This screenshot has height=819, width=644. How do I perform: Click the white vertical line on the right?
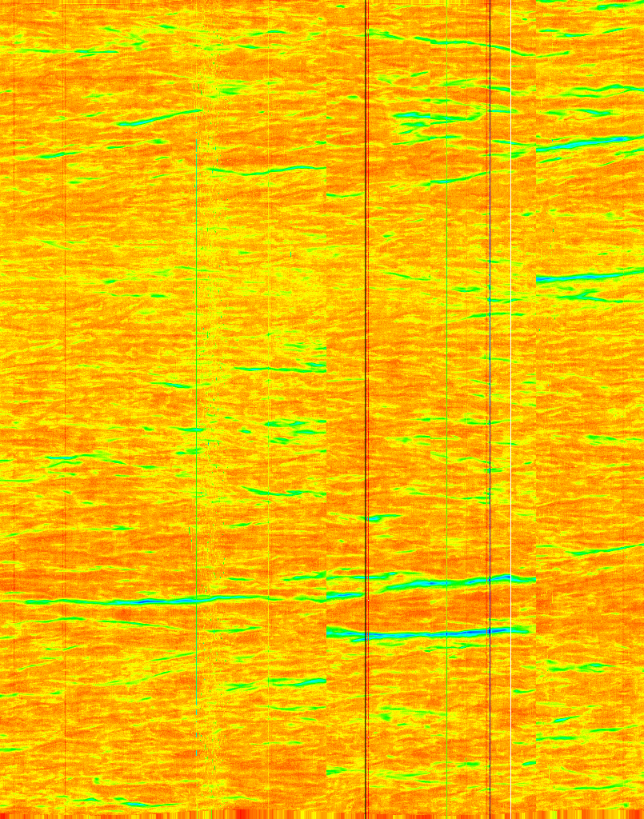(511, 400)
